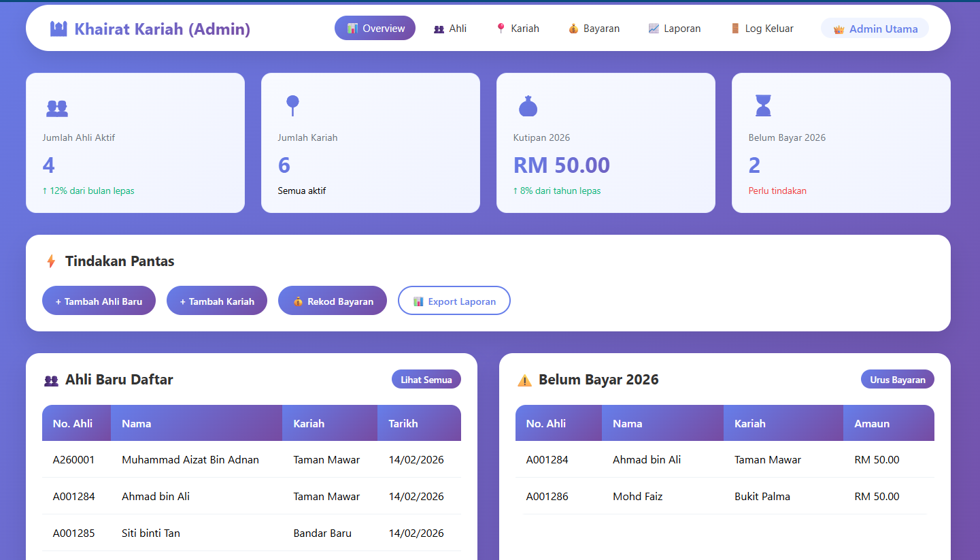Click the members icon on Jumlah Ahli Aktif card
The image size is (980, 560).
[56, 108]
